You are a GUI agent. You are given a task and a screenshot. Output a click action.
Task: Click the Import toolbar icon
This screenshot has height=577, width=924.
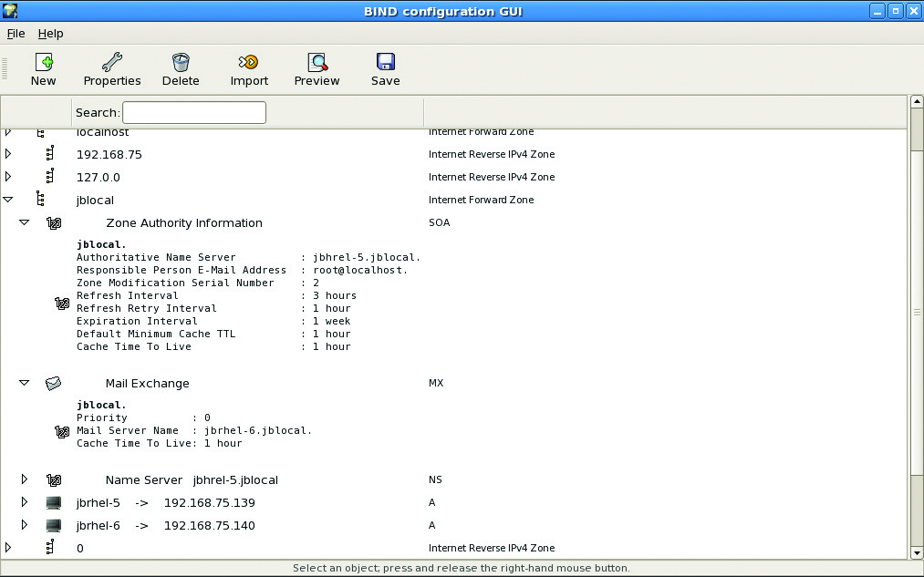[x=248, y=63]
